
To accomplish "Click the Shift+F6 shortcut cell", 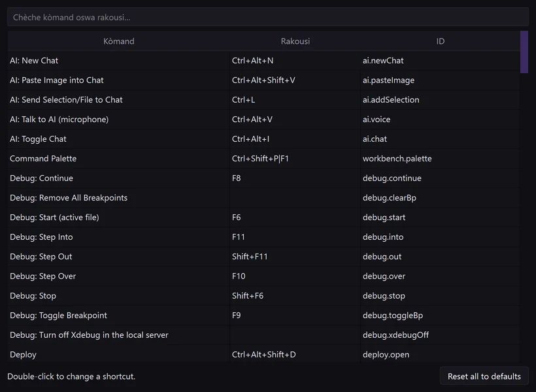I will click(x=295, y=295).
